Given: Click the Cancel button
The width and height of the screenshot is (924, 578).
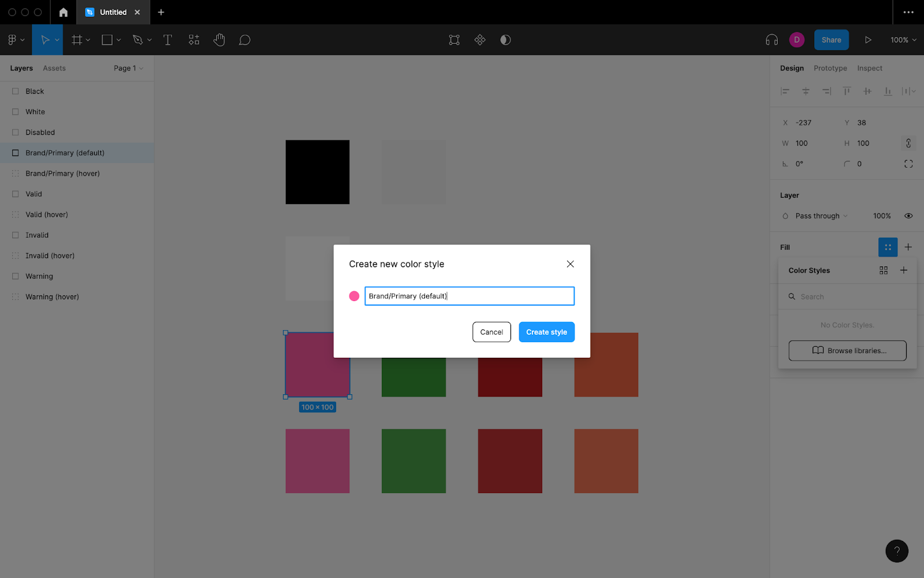Looking at the screenshot, I should tap(491, 332).
